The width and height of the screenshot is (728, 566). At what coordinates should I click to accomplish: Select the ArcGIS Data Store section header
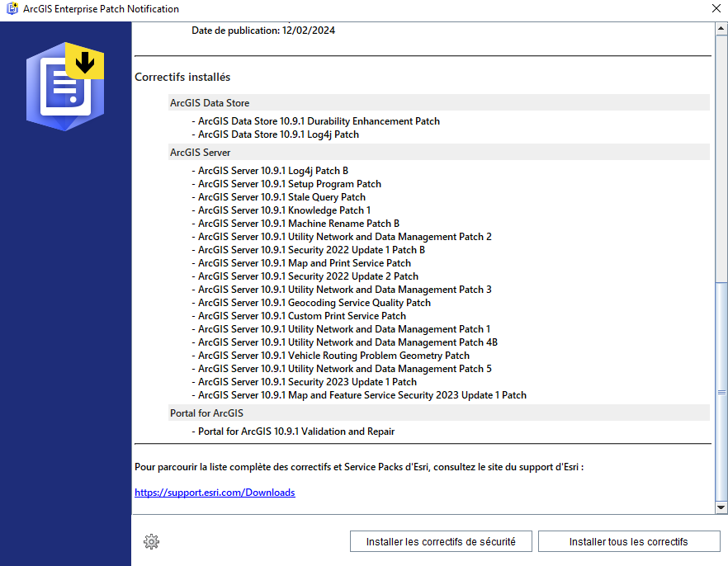click(439, 102)
